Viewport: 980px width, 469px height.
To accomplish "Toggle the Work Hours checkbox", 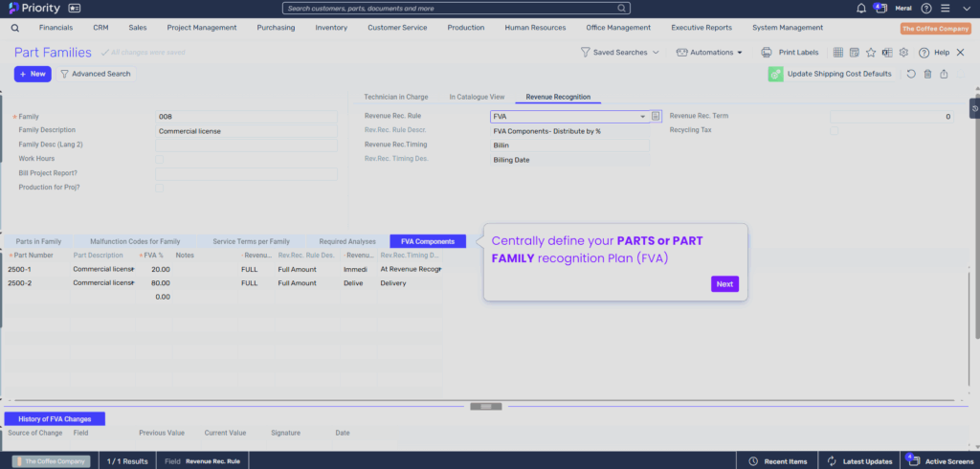I will coord(160,160).
